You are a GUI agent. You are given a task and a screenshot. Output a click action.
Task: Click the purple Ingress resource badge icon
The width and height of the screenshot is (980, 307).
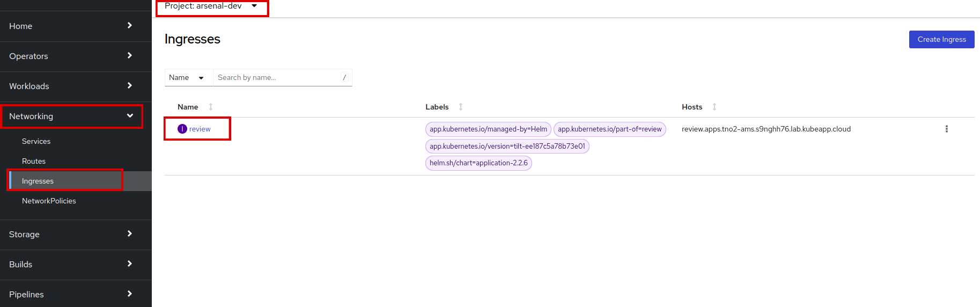(182, 129)
